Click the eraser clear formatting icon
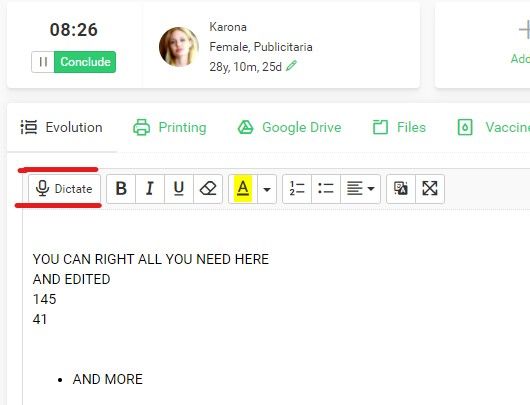The height and width of the screenshot is (405, 530). [x=208, y=189]
